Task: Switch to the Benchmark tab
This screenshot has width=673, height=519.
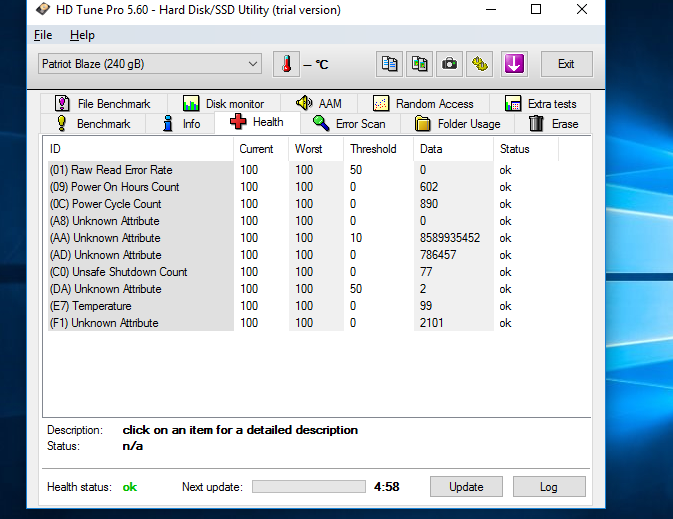Action: (93, 124)
